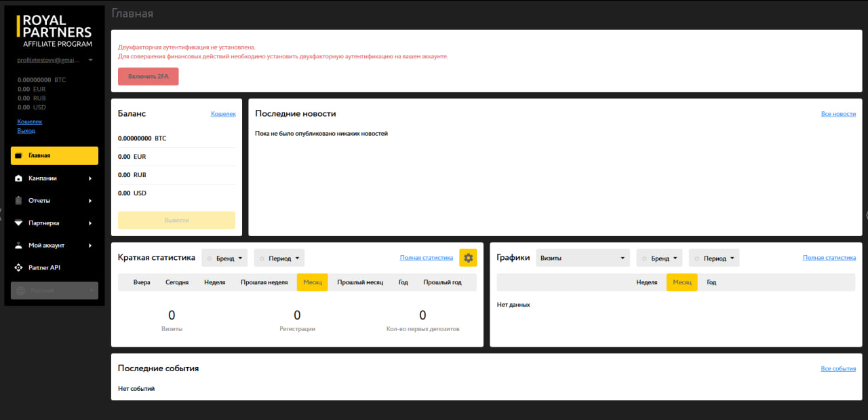Expand the account email dropdown arrow

pyautogui.click(x=90, y=60)
